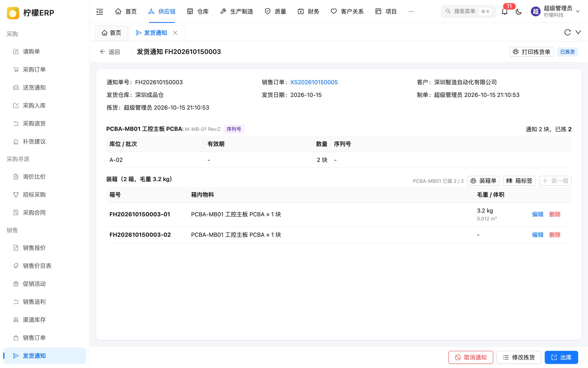The image size is (588, 368).
Task: Open 送货通知 in the sidebar
Action: (x=45, y=88)
